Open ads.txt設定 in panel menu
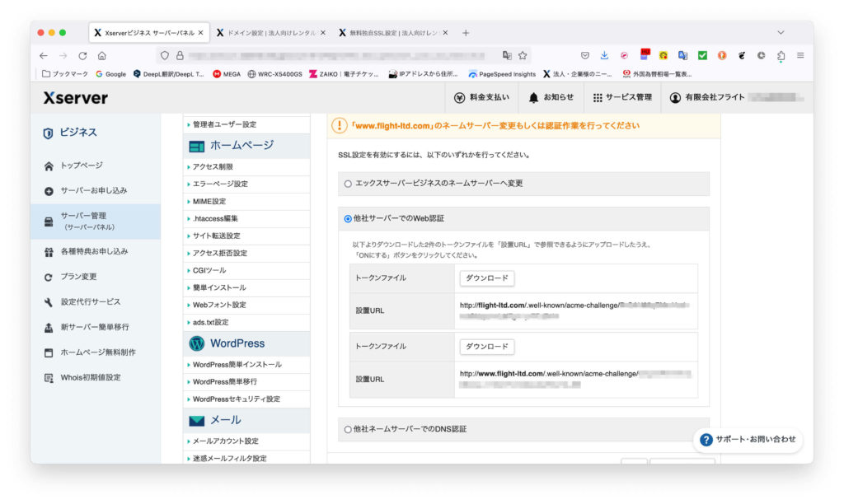 click(246, 322)
